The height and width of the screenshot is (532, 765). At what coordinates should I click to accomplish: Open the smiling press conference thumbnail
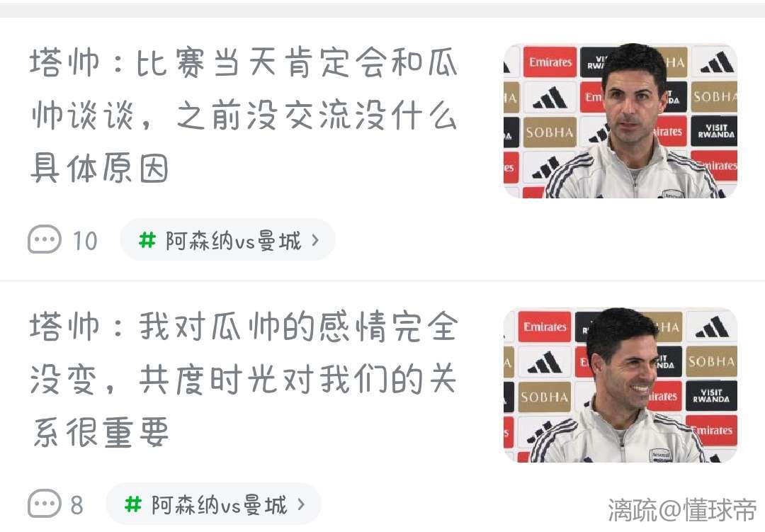(620, 385)
